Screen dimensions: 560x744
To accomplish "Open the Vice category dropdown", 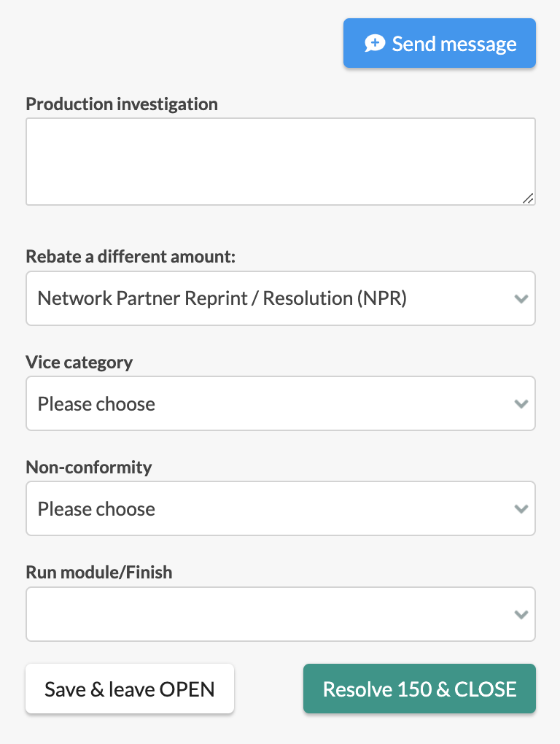I will [281, 404].
